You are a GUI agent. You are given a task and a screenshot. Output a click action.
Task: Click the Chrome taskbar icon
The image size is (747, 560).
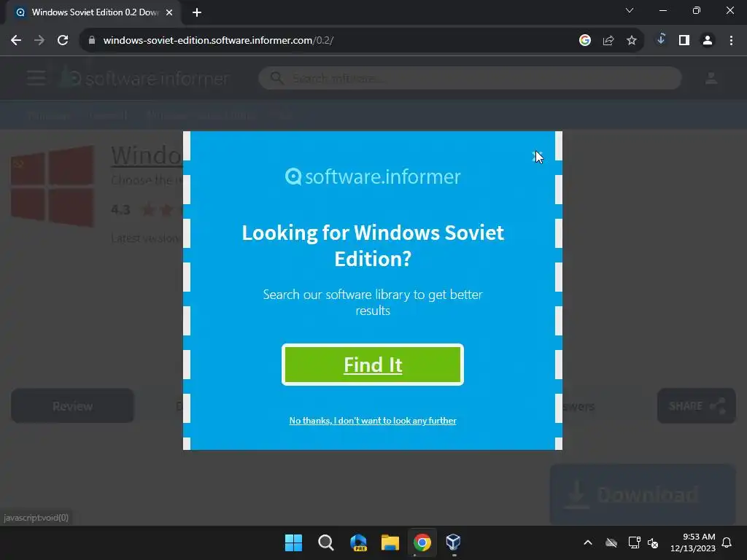click(x=422, y=542)
